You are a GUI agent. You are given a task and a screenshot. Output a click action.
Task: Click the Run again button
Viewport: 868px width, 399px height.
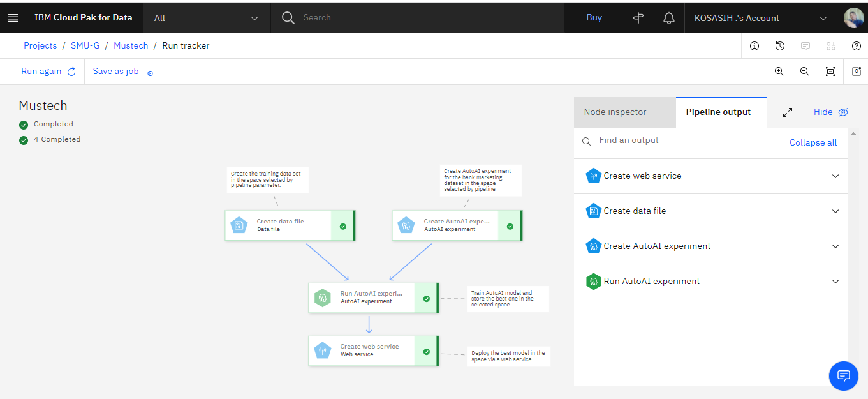[x=48, y=72]
